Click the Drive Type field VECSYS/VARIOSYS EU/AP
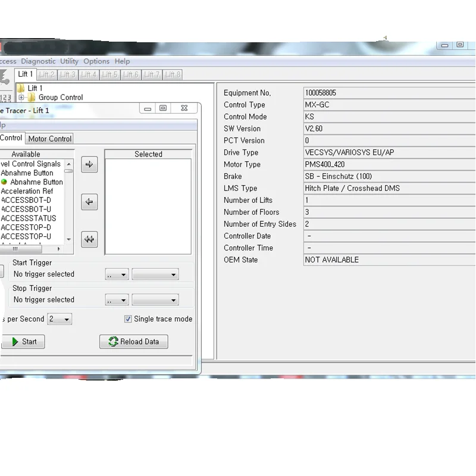The height and width of the screenshot is (476, 476). pyautogui.click(x=390, y=152)
